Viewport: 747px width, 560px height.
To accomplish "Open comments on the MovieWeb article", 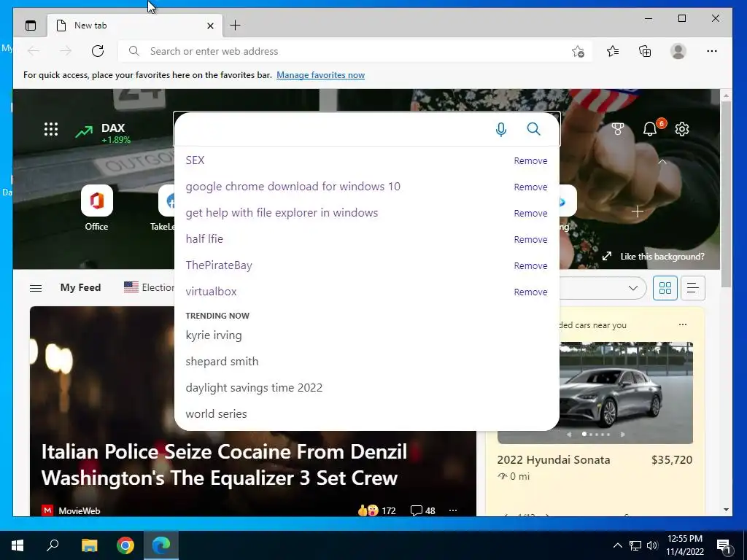I will click(x=422, y=510).
